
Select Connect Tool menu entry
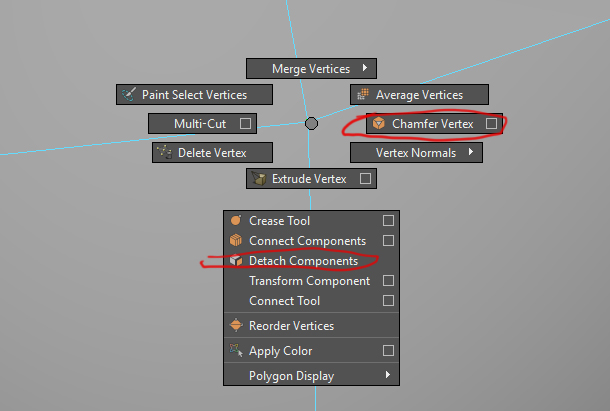tap(284, 301)
